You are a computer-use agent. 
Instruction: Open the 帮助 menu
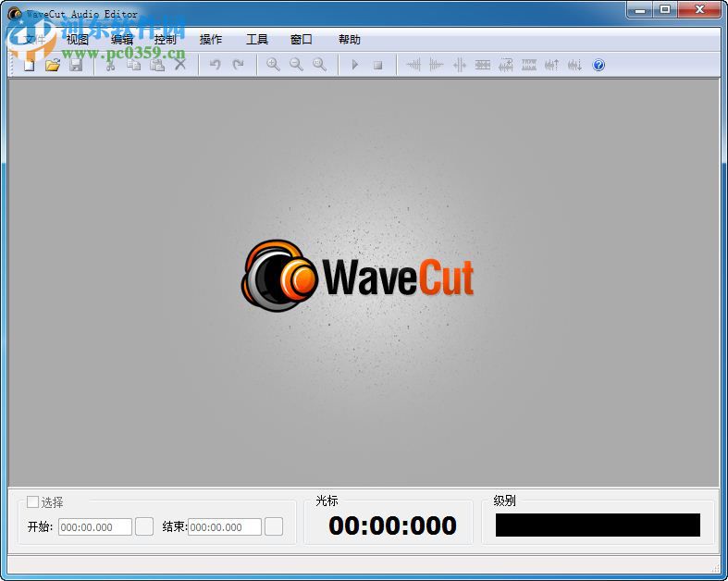click(349, 40)
